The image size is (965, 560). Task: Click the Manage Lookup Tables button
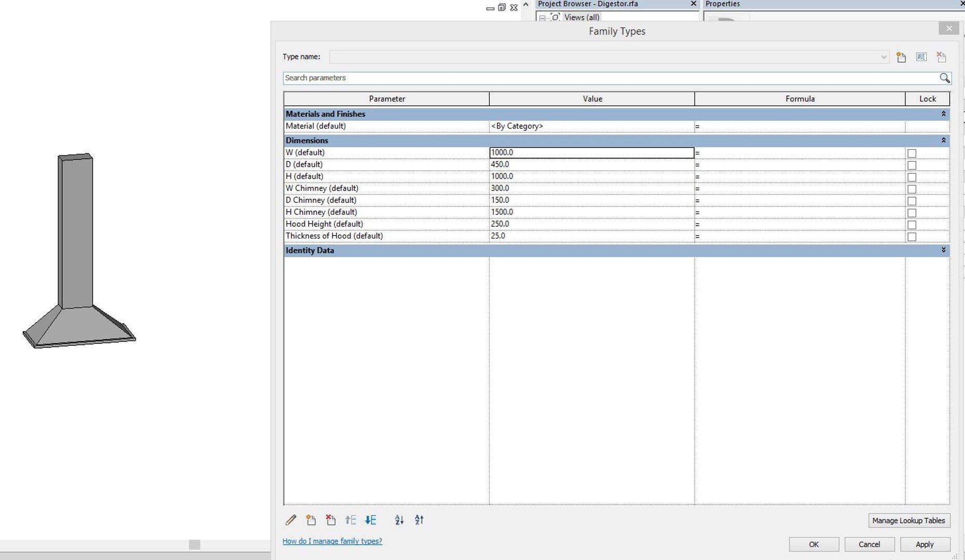point(909,521)
